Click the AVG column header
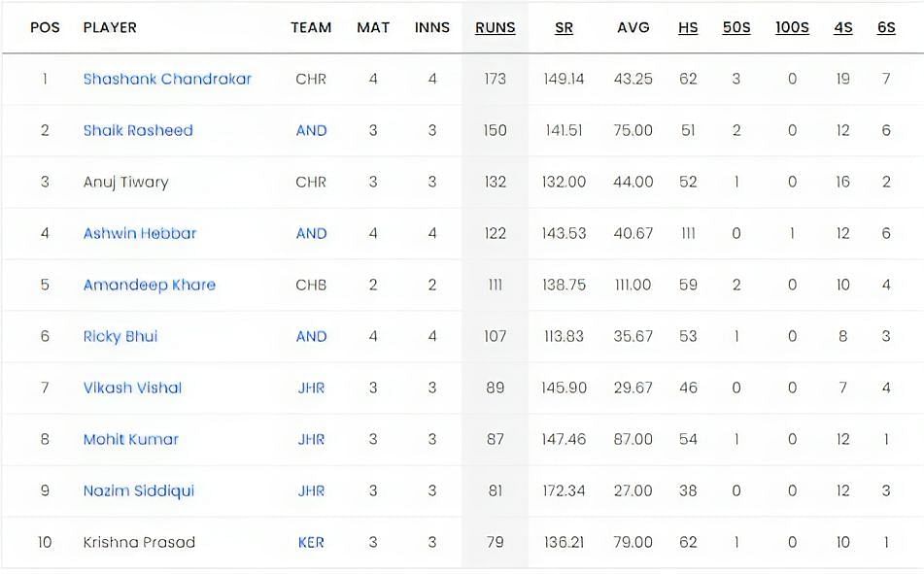 [x=633, y=28]
